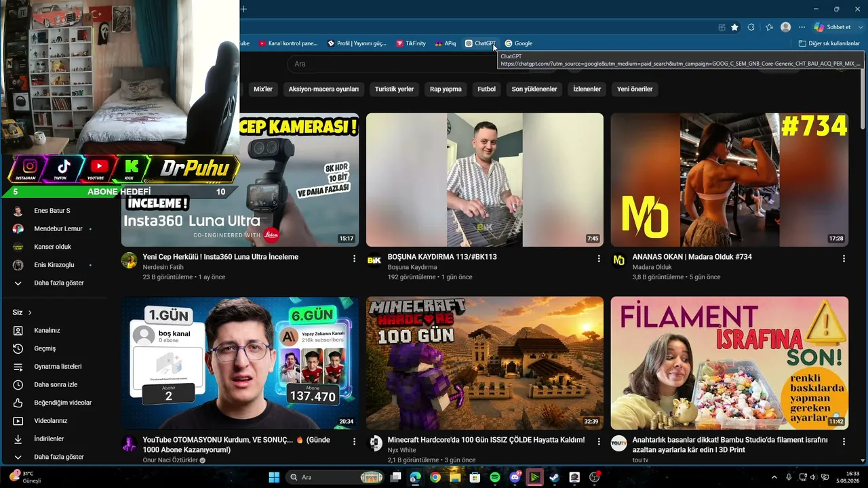Open options menu for Insta360 Luna Ultra video
Image resolution: width=868 pixels, height=488 pixels.
point(354,258)
